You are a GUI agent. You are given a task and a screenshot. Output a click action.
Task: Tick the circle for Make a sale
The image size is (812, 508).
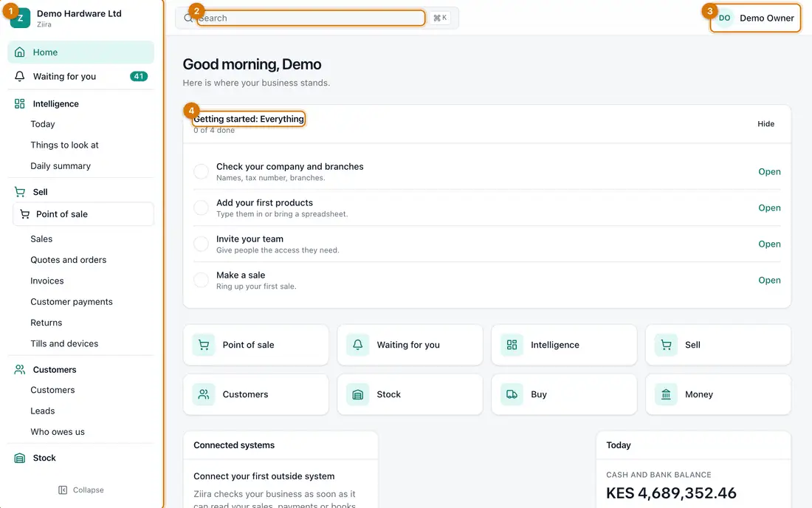tap(201, 280)
